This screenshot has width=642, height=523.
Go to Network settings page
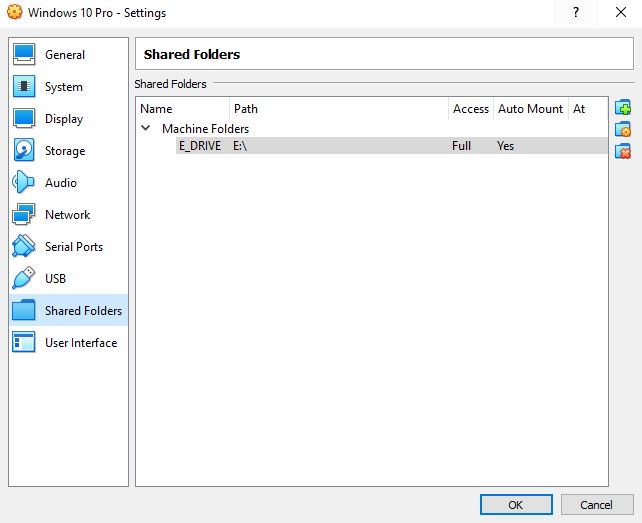pyautogui.click(x=68, y=214)
